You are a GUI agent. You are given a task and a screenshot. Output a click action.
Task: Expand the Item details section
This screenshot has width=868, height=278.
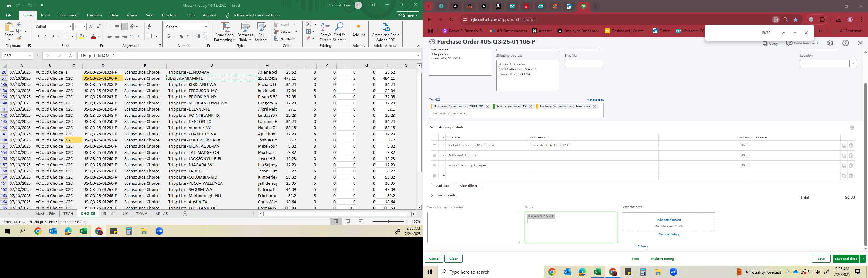pos(432,195)
